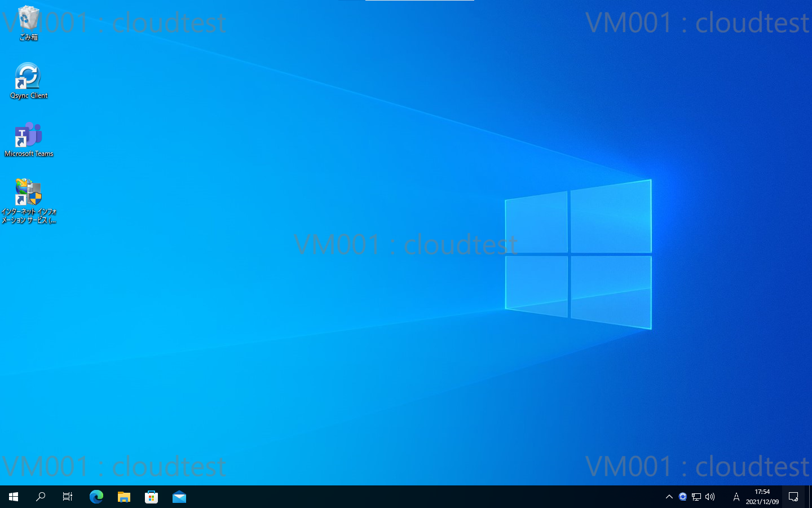Launch Microsoft Store from the taskbar
Viewport: 812px width, 508px height.
coord(151,497)
